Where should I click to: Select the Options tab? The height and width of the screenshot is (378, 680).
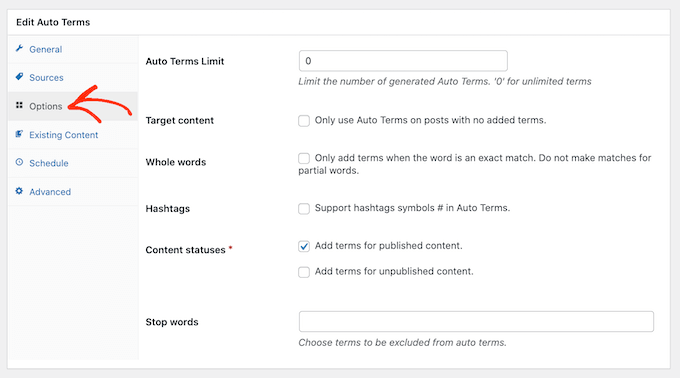coord(73,106)
